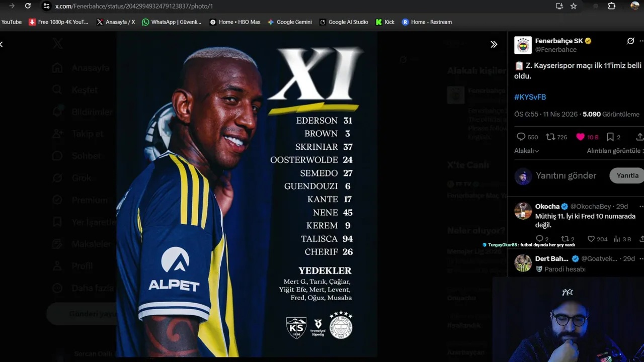The width and height of the screenshot is (644, 362).
Task: Share the Fenerbahçe post via share icon
Action: (640, 137)
